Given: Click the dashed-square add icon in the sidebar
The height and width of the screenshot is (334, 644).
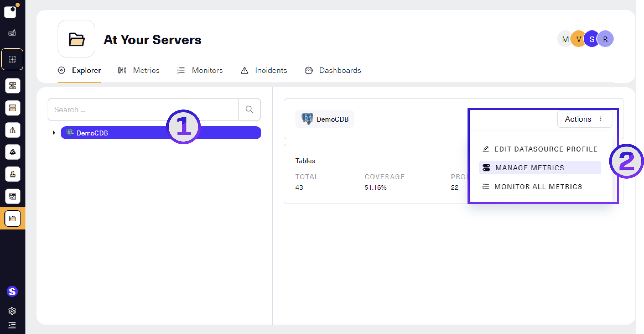Looking at the screenshot, I should [x=12, y=59].
